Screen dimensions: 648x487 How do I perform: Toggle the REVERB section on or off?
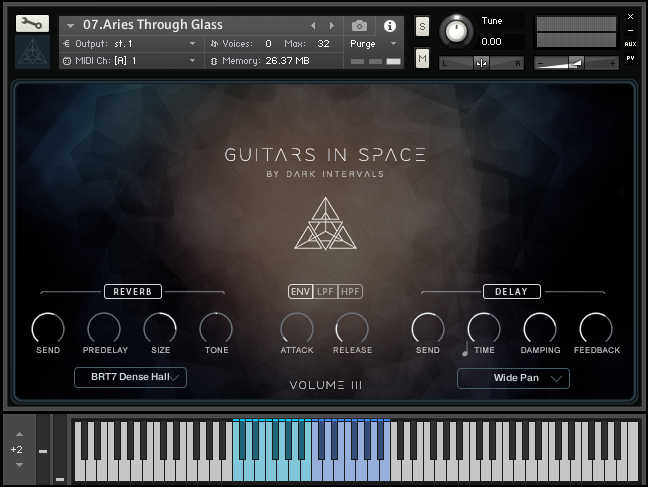point(133,291)
